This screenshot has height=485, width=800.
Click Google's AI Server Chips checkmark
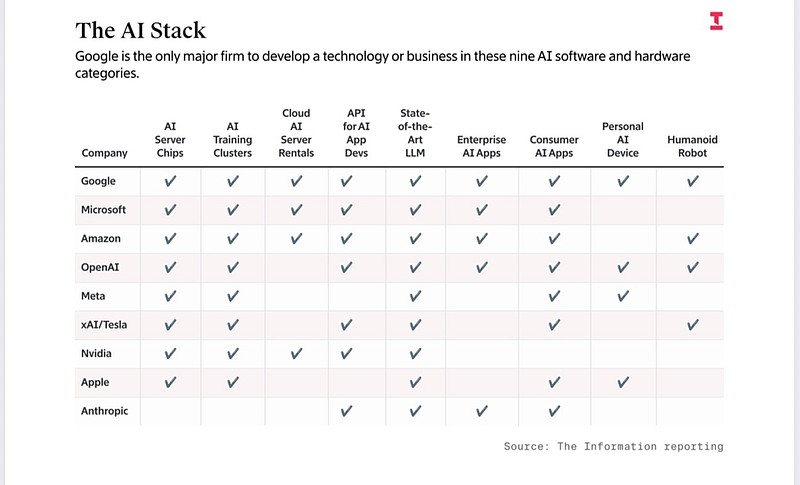[170, 181]
